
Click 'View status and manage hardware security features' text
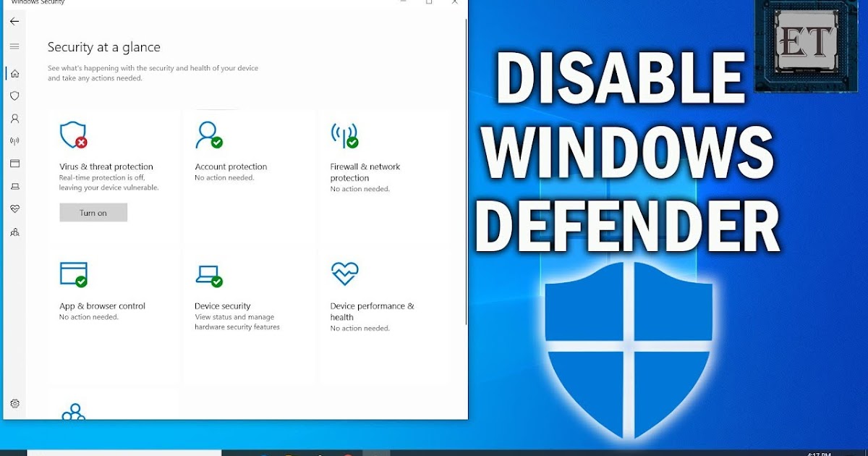click(237, 322)
